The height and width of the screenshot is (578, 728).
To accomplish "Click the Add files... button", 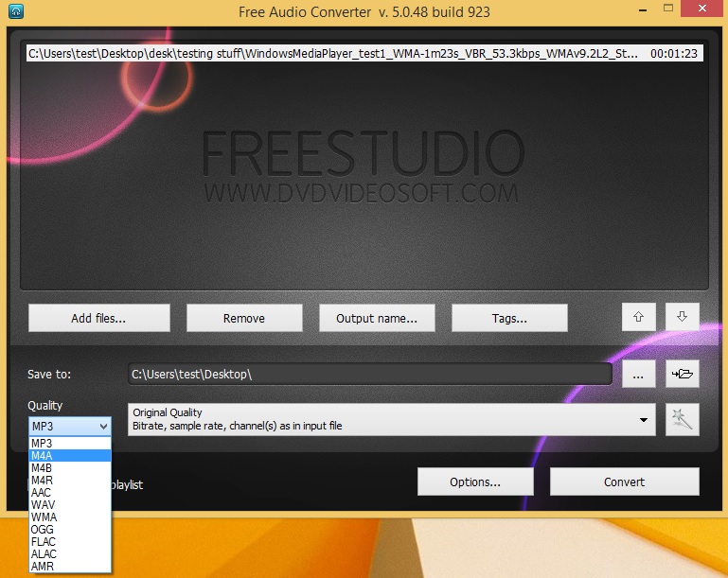I will click(x=98, y=318).
